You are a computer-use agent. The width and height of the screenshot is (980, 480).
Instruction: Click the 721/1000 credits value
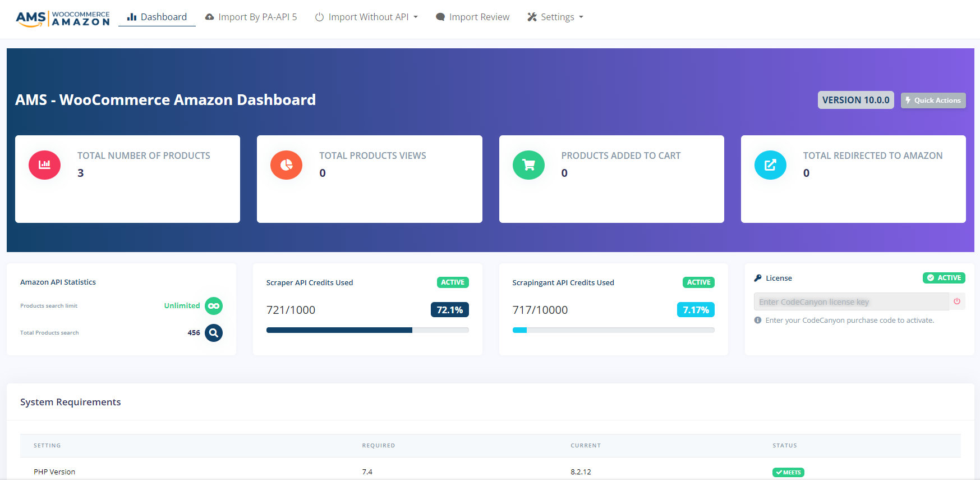pos(291,310)
